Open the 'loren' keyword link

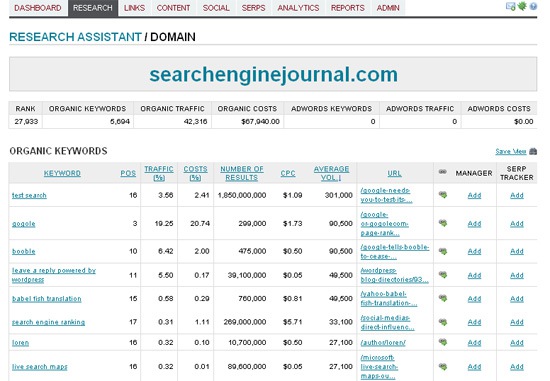click(x=20, y=343)
